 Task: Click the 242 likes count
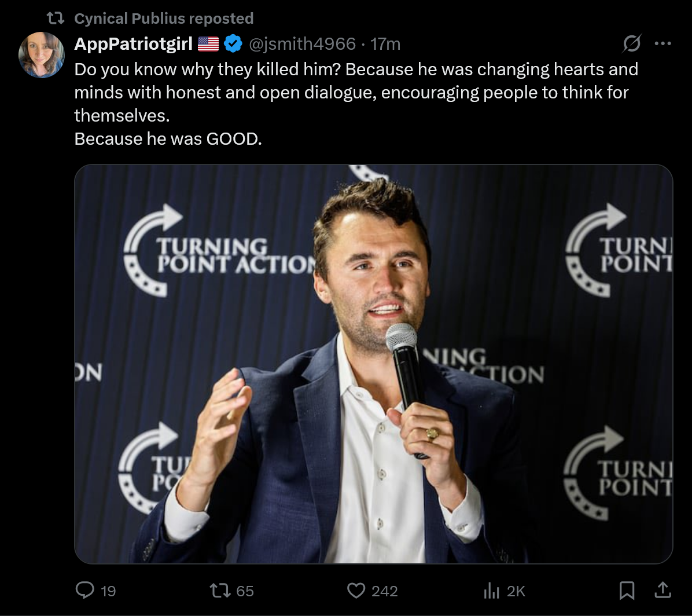pyautogui.click(x=384, y=591)
